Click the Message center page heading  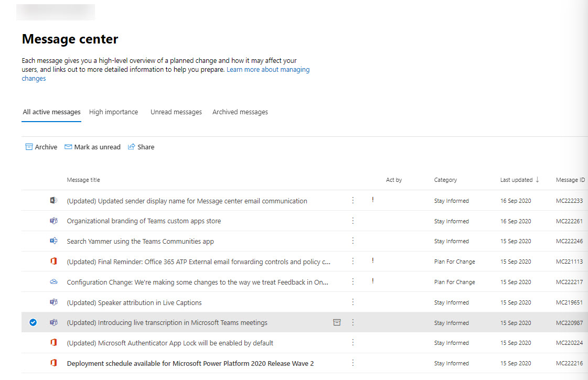pyautogui.click(x=70, y=39)
